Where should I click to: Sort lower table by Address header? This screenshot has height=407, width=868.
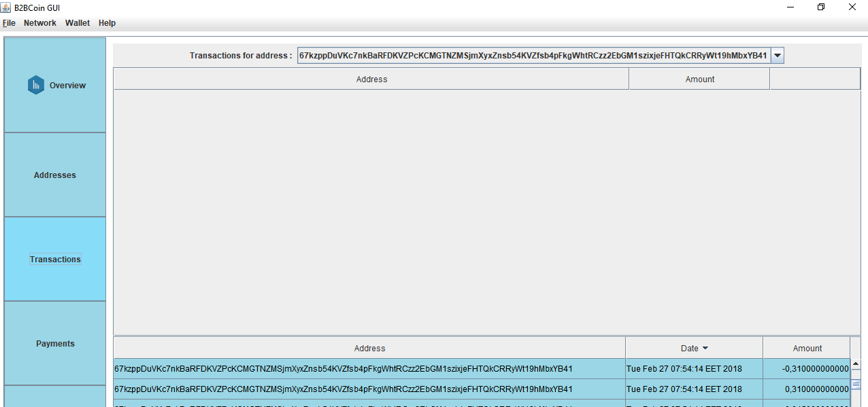point(369,348)
